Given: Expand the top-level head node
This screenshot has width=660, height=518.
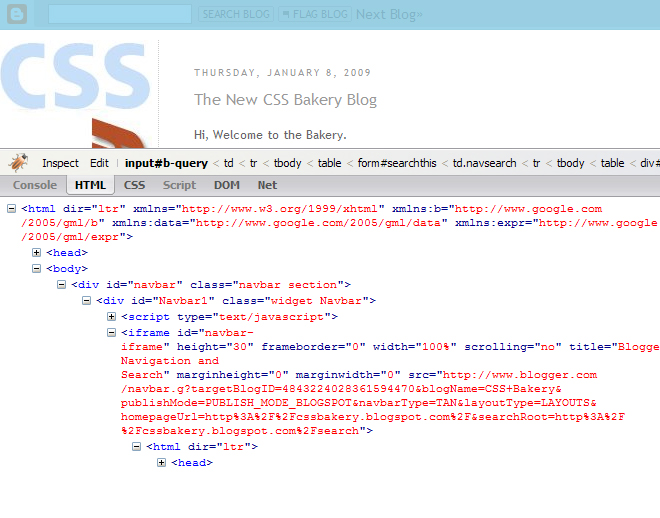Looking at the screenshot, I should click(37, 252).
